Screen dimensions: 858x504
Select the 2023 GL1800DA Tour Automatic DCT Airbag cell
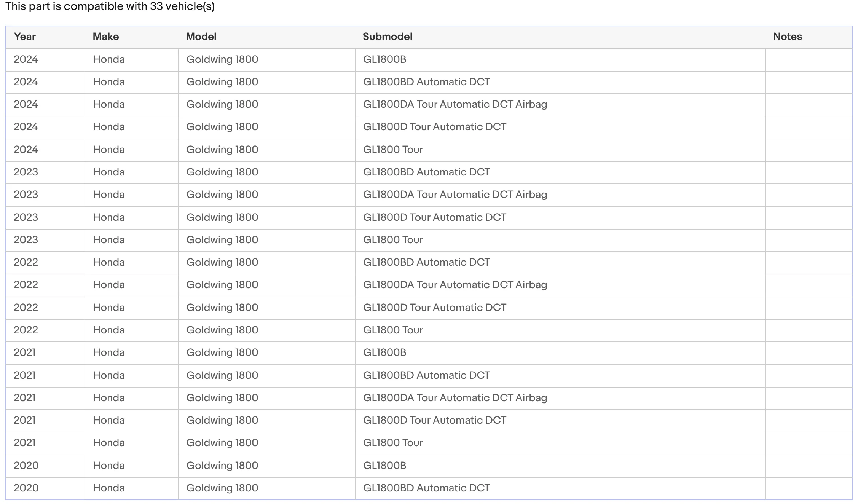pos(560,195)
